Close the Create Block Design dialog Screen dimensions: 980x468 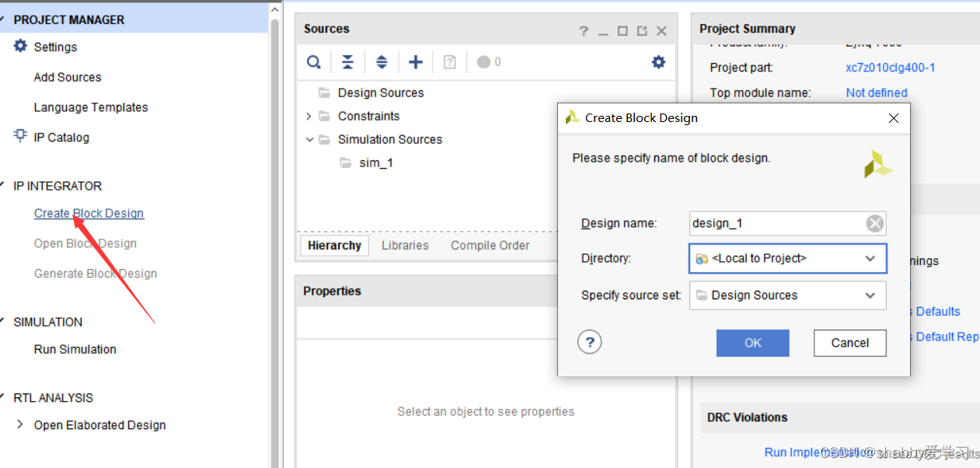(894, 118)
